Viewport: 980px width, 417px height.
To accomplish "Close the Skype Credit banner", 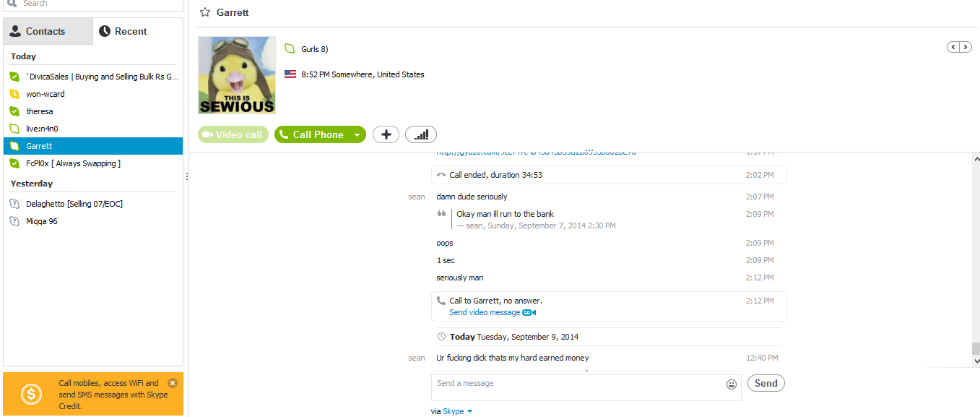I will click(173, 383).
